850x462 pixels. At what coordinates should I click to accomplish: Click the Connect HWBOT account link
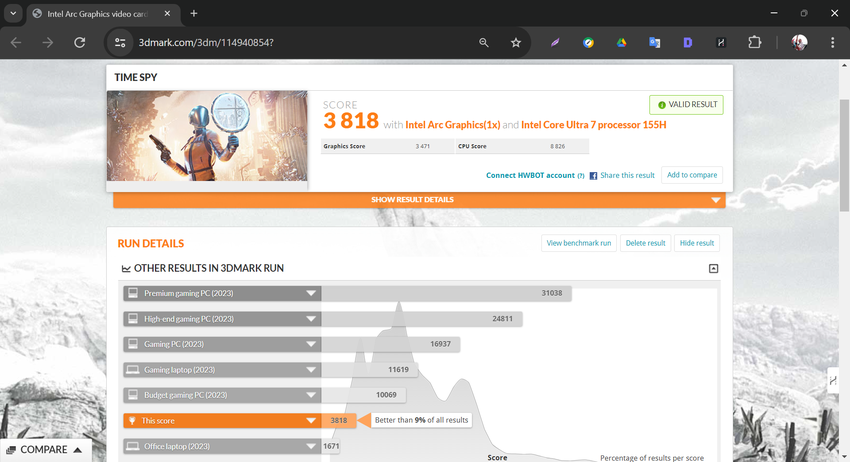pos(530,175)
